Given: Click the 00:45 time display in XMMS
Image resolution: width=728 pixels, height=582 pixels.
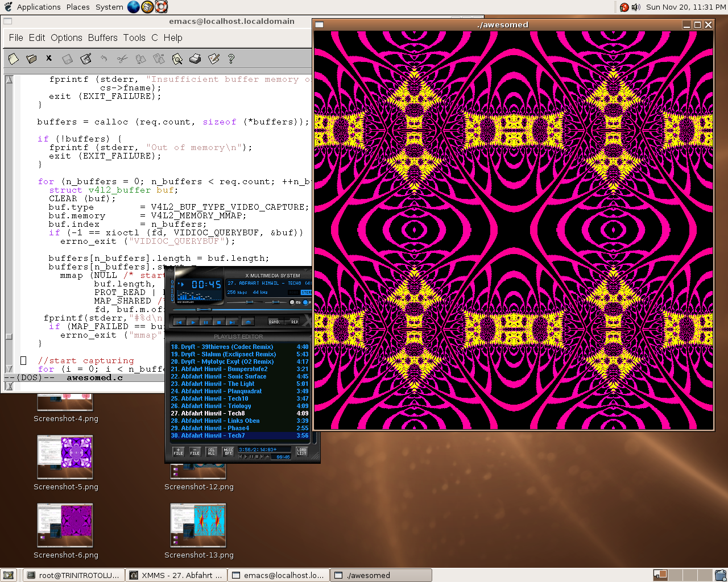Looking at the screenshot, I should pyautogui.click(x=206, y=284).
